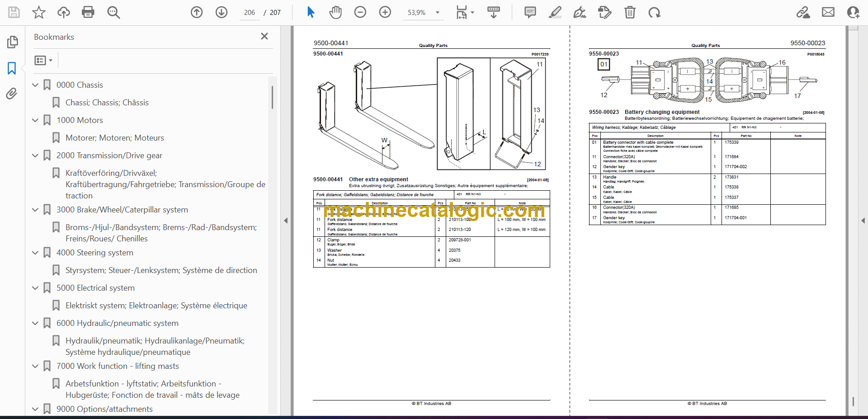Toggle the Bookmarks panel in sidebar
This screenshot has height=419, width=868.
(12, 68)
